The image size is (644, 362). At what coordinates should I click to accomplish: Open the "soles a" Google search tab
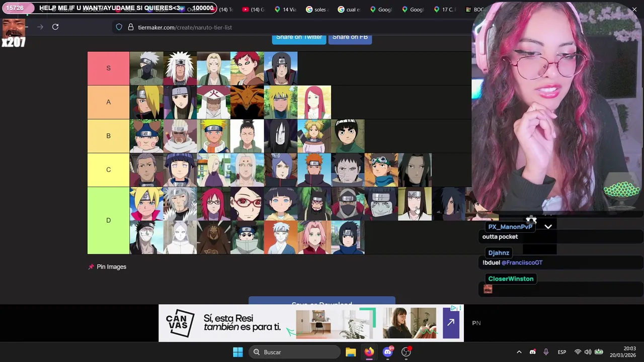click(x=316, y=9)
